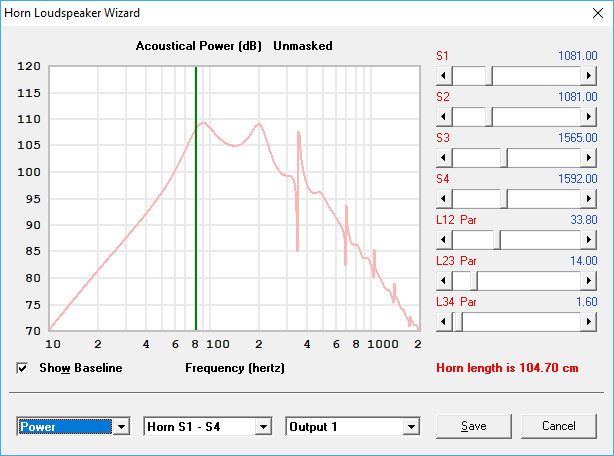614x456 pixels.
Task: Click the L34 slider left arrow
Action: (x=444, y=322)
